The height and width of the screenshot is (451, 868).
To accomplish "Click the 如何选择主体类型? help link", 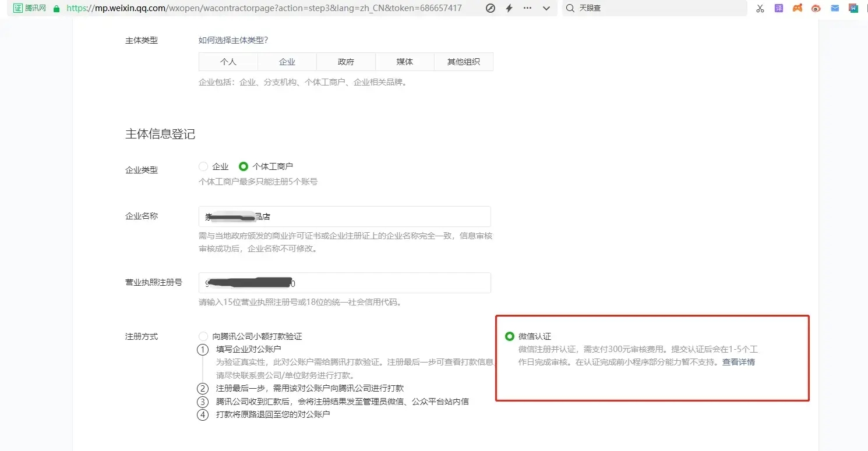I will [x=233, y=40].
